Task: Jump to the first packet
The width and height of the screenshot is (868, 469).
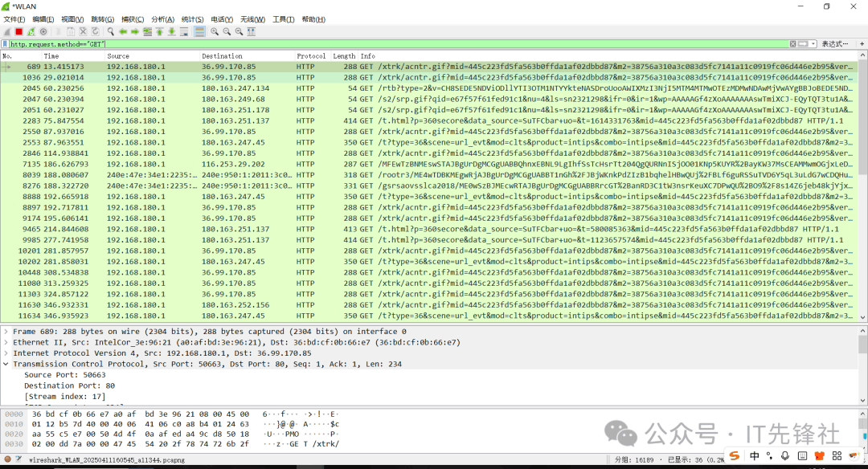Action: [x=159, y=31]
